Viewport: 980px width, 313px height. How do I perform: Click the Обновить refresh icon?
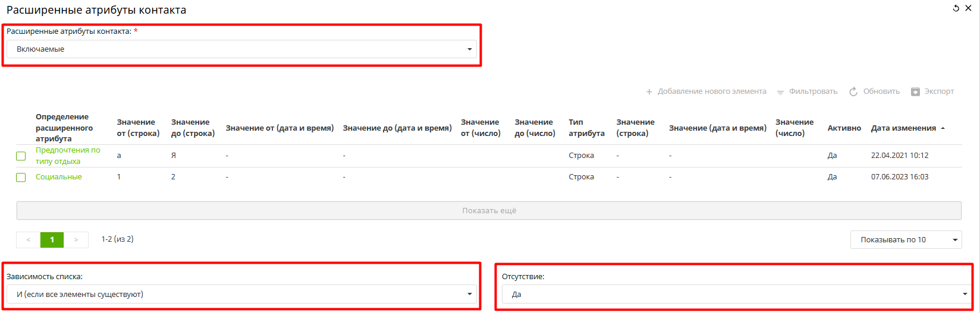click(x=853, y=91)
